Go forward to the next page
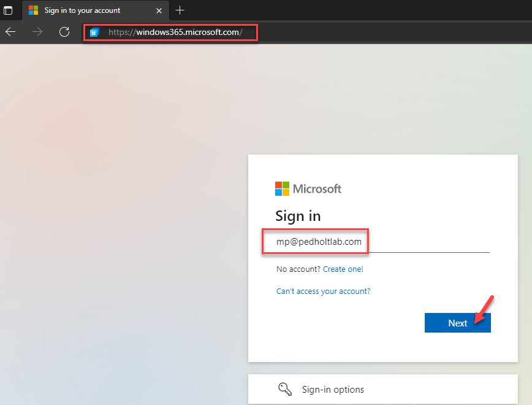Screen dimensions: 532x405 click(37, 32)
